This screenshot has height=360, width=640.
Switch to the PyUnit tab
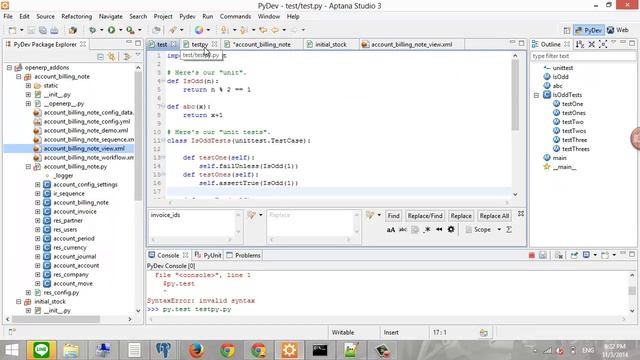(208, 255)
